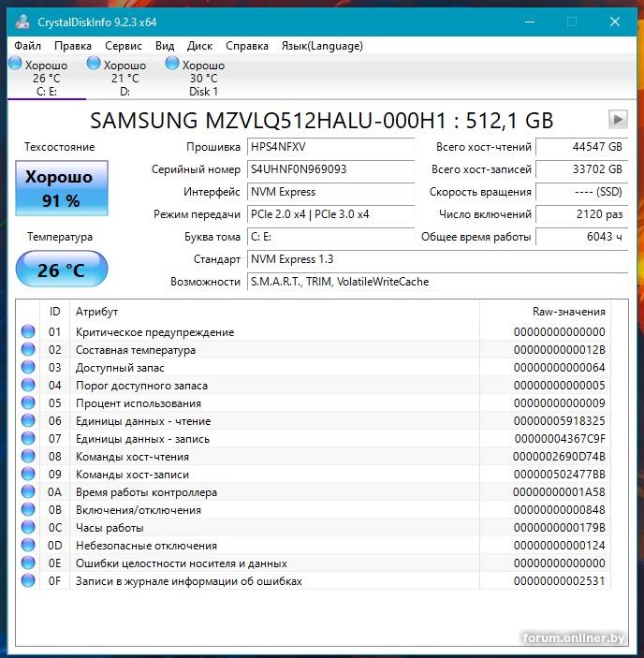Select row Небезопасные отключения
Viewport: 644px width, 658px height.
pos(314,545)
